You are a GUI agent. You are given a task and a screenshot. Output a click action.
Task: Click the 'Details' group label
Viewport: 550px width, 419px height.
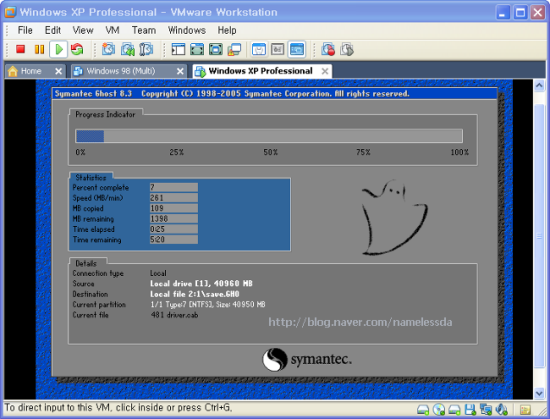(x=86, y=263)
